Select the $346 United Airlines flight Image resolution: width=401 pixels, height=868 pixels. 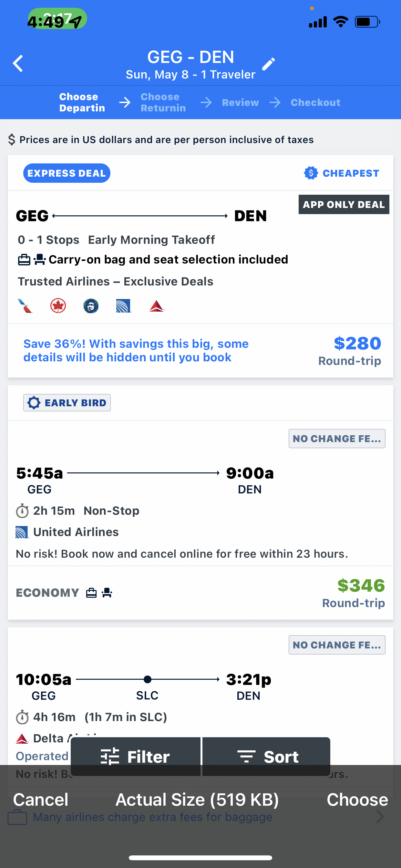(361, 586)
